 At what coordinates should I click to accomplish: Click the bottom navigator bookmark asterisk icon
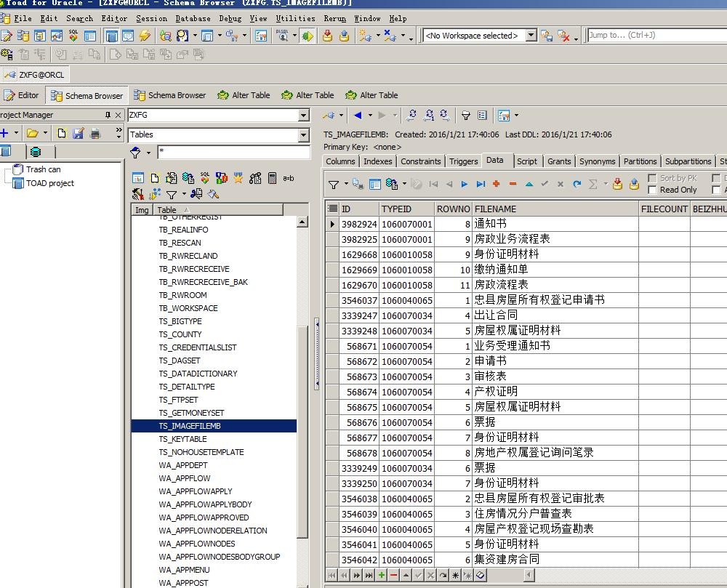click(456, 575)
